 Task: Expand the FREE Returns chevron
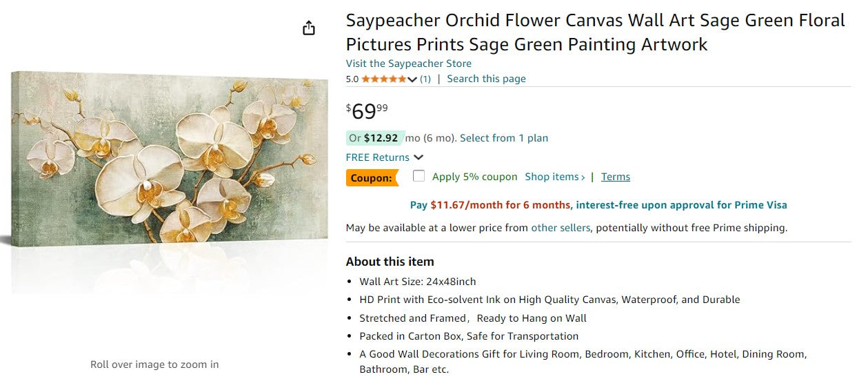418,158
